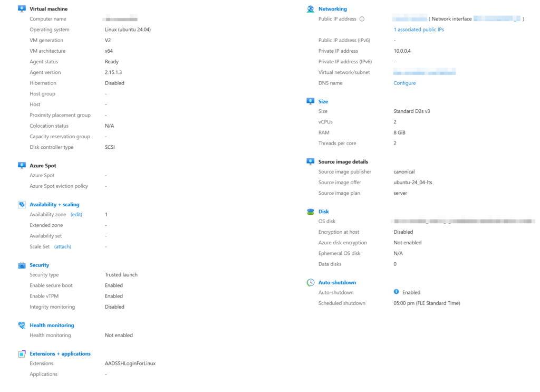Open the Networking section header
The height and width of the screenshot is (392, 540).
click(x=333, y=8)
